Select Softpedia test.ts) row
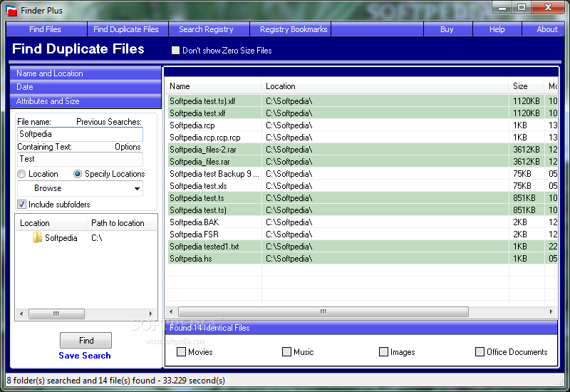 pyautogui.click(x=363, y=210)
